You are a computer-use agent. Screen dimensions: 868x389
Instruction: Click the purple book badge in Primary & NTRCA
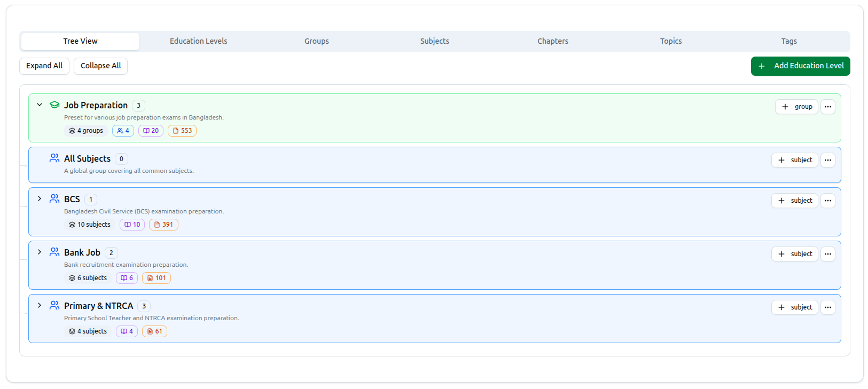[127, 331]
